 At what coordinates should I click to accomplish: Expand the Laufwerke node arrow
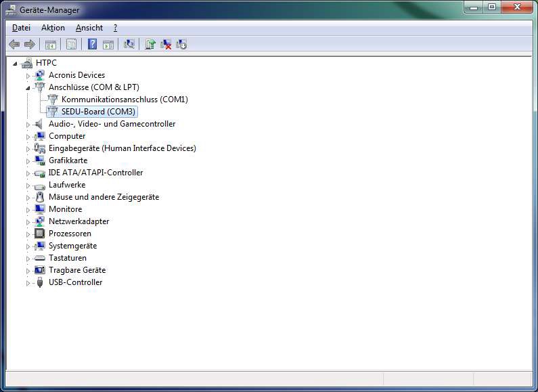(28, 186)
